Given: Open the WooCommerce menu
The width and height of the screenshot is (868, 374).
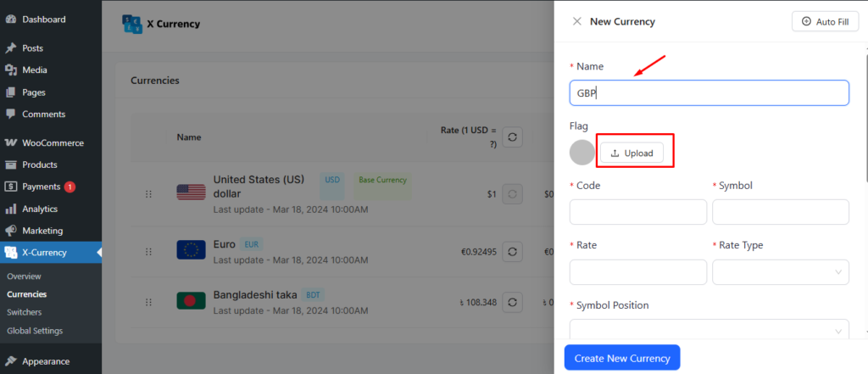Looking at the screenshot, I should [52, 142].
